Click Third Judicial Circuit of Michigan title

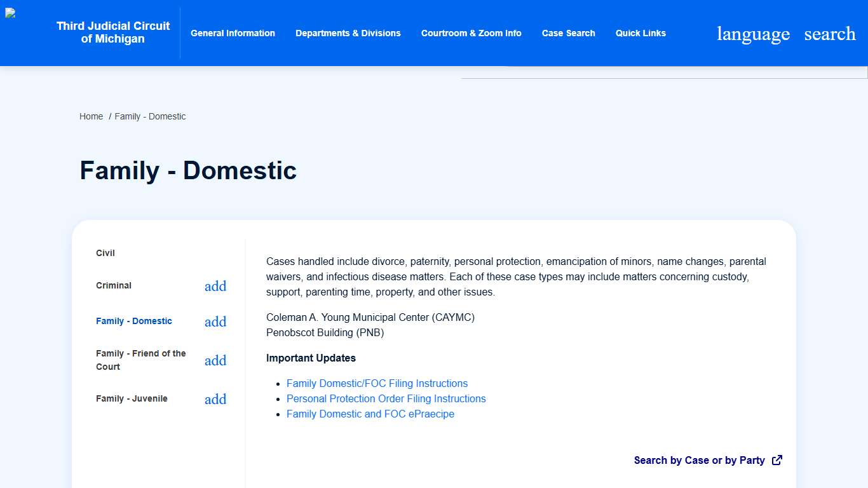(113, 32)
